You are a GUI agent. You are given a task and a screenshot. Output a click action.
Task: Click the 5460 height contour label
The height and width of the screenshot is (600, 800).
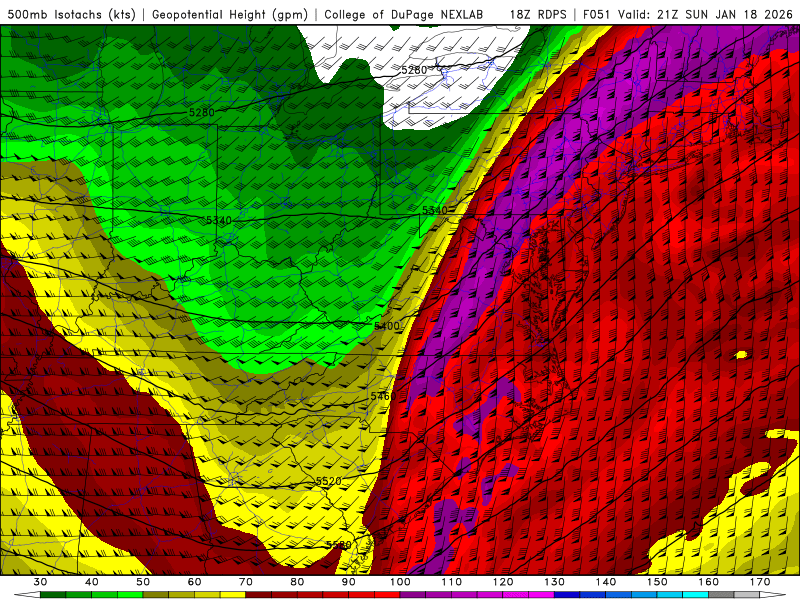(x=383, y=396)
